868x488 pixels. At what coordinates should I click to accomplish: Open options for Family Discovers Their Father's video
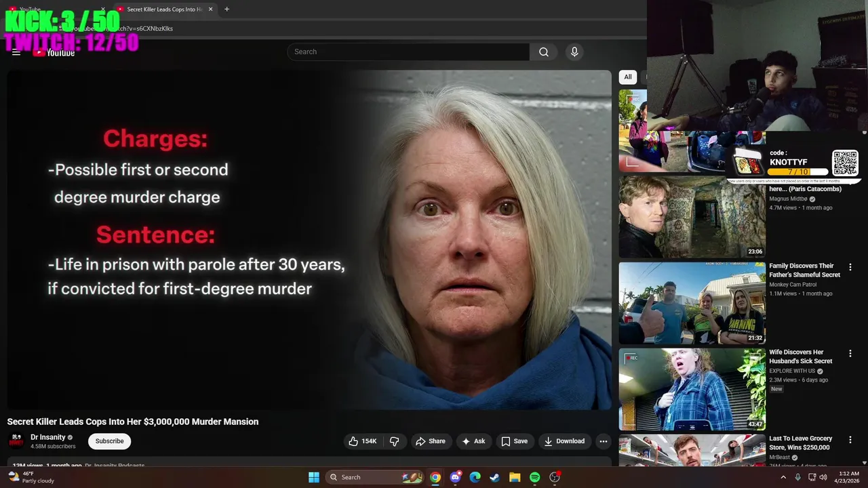(850, 267)
